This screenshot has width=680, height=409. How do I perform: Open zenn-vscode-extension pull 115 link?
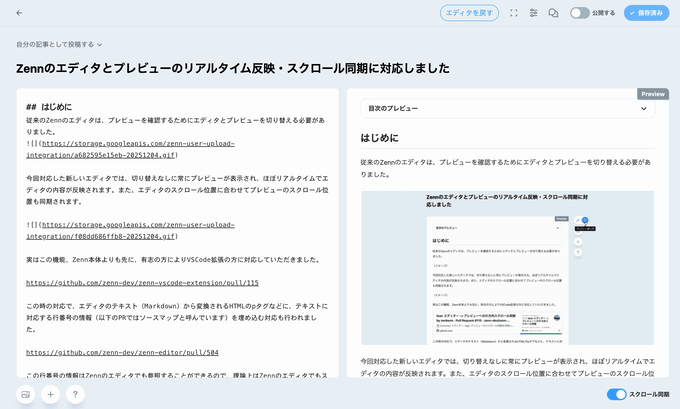click(x=142, y=283)
